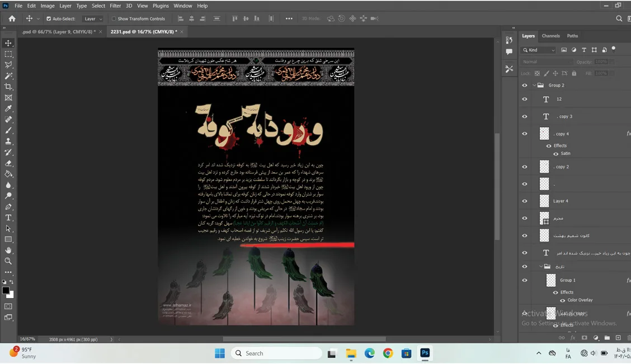Toggle visibility of '. copy 2' layer
631x364 pixels.
coord(524,167)
